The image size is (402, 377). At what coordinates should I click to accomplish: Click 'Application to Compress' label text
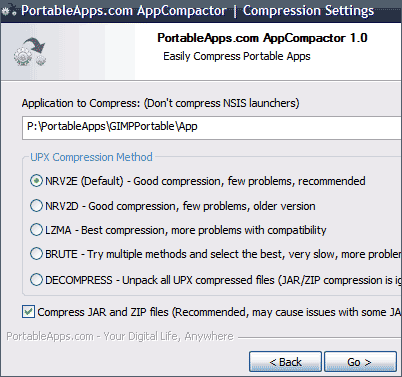point(161,103)
